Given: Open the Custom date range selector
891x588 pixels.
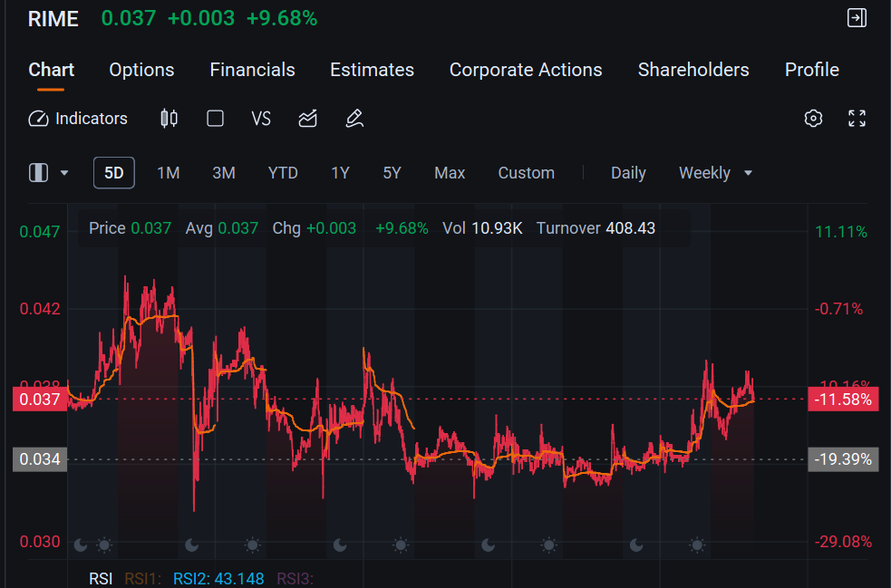Looking at the screenshot, I should tap(527, 173).
